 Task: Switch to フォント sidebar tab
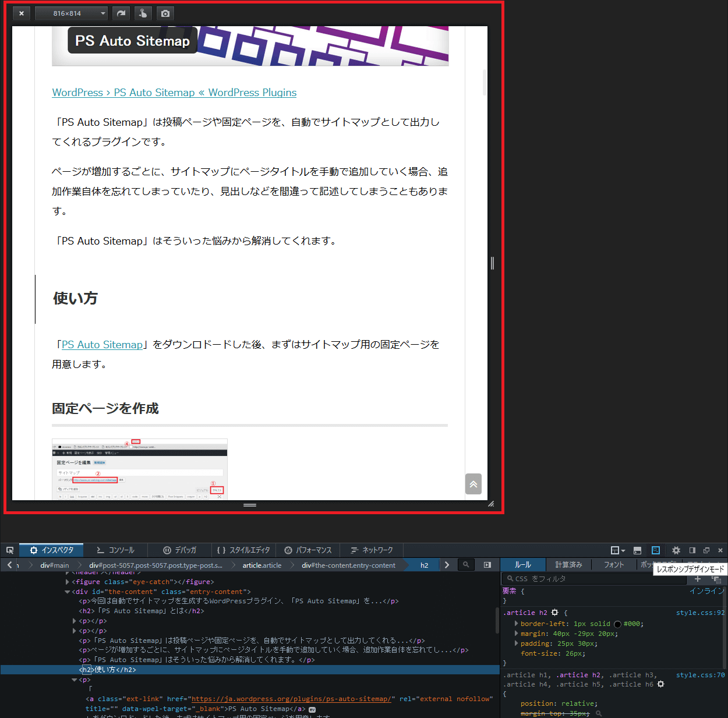[x=614, y=565]
